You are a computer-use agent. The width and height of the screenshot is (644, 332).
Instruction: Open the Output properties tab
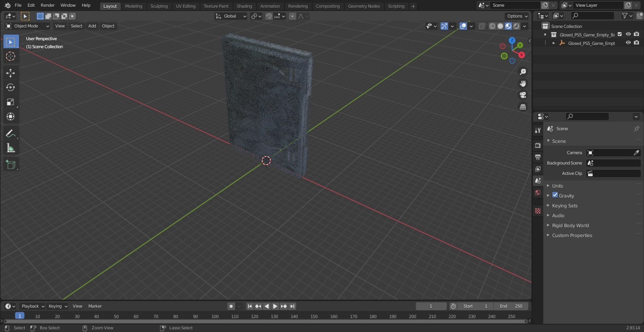538,157
